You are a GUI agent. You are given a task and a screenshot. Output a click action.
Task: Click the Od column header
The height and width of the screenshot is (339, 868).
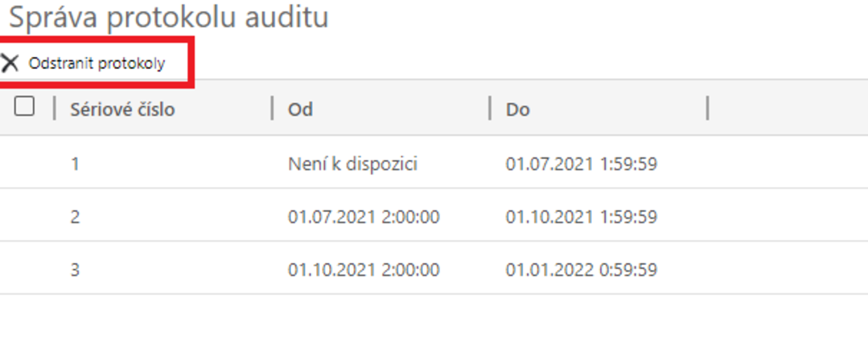[300, 109]
